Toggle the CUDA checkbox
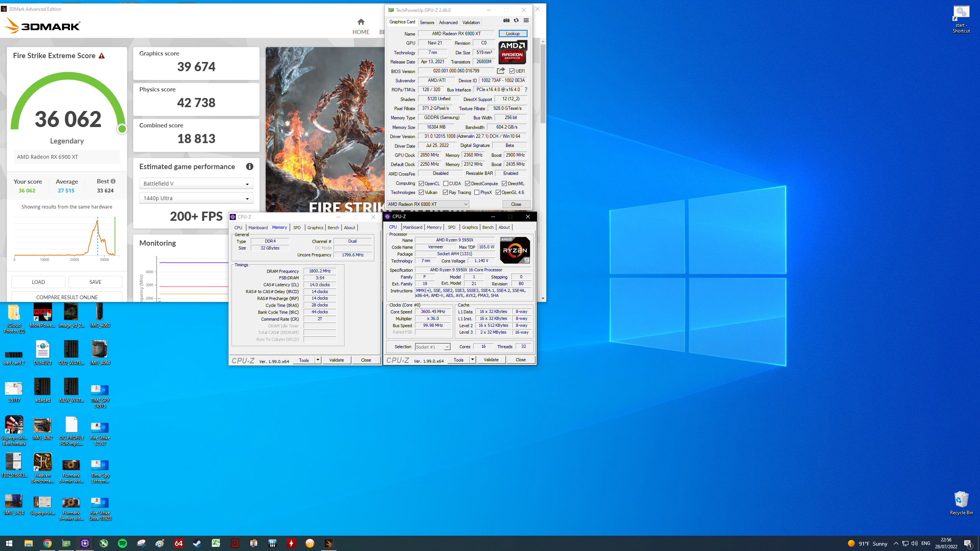 (446, 184)
